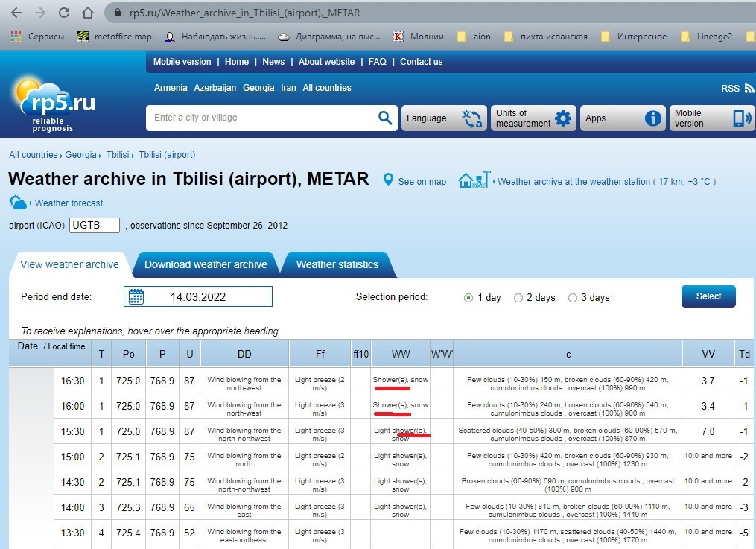Screen dimensions: 756x549
Task: Switch to Download weather archive tab
Action: [206, 264]
